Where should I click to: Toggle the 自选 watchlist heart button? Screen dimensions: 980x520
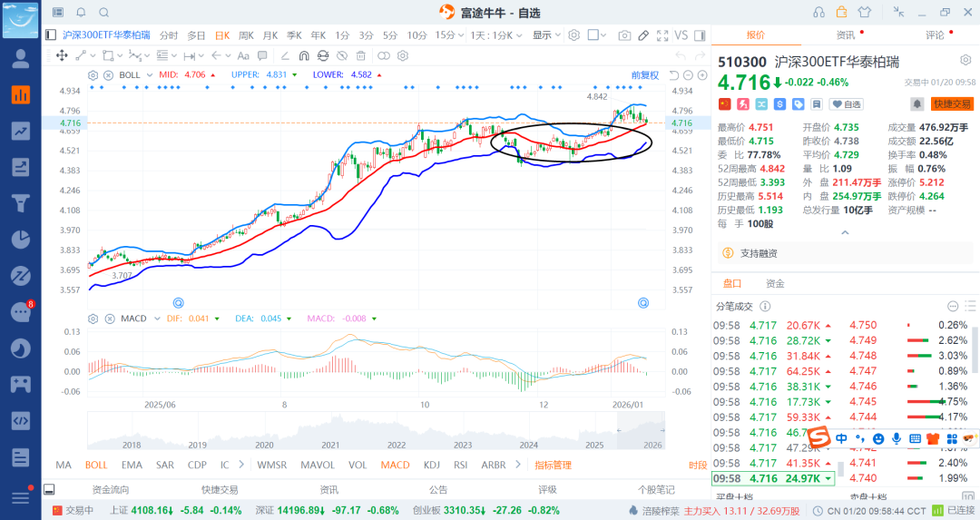pos(846,104)
